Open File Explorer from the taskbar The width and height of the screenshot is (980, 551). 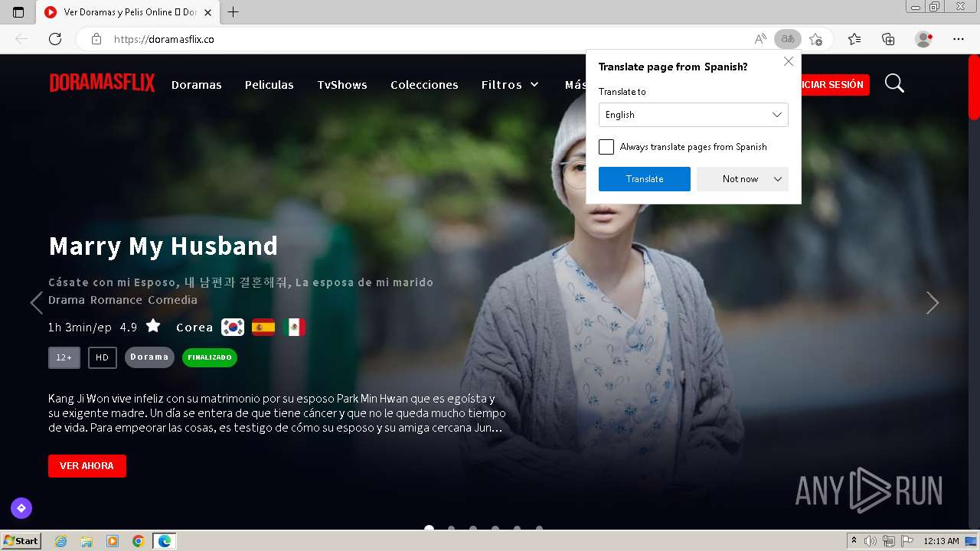point(87,541)
